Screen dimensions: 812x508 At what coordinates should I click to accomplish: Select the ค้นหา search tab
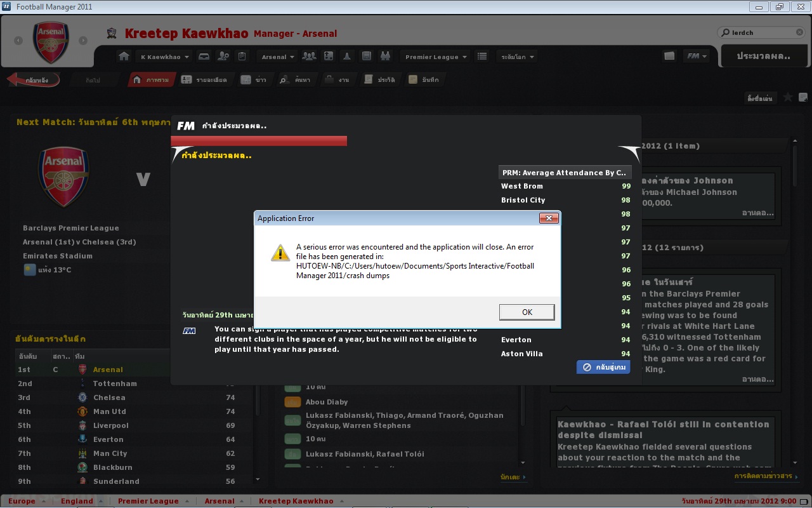click(295, 80)
